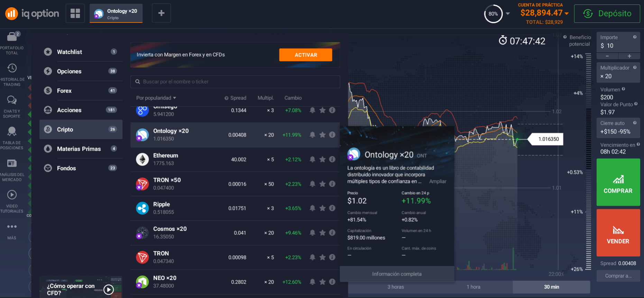Open the Cierre auto settings

618,128
